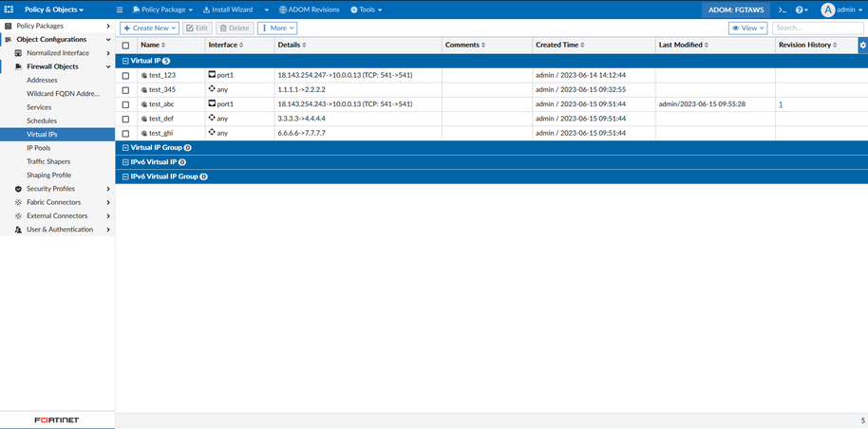Viewport: 868px width, 429px height.
Task: Toggle the select-all header checkbox
Action: pyautogui.click(x=125, y=46)
